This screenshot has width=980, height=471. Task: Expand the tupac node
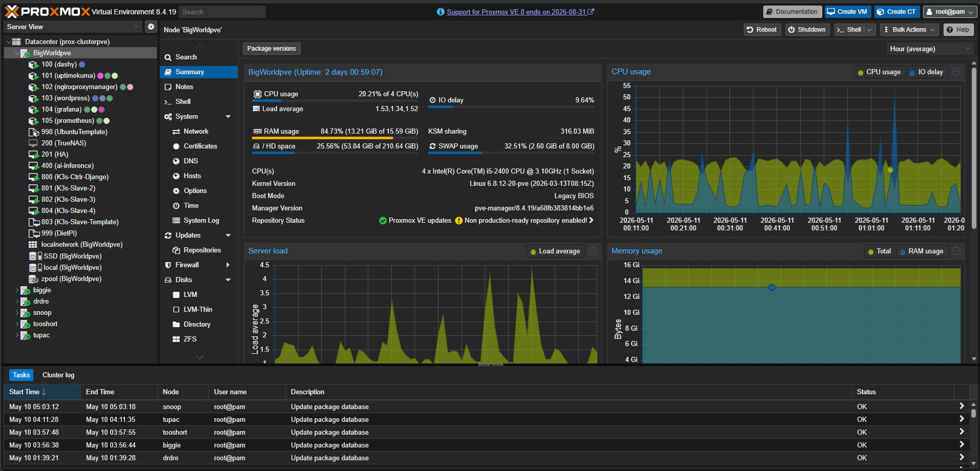[17, 335]
